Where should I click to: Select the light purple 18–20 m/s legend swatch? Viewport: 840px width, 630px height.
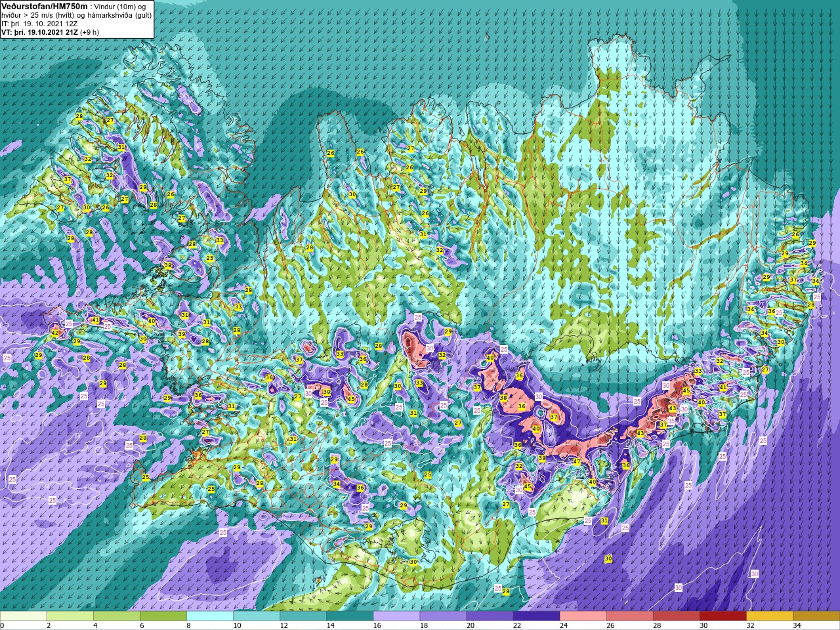pos(443,616)
